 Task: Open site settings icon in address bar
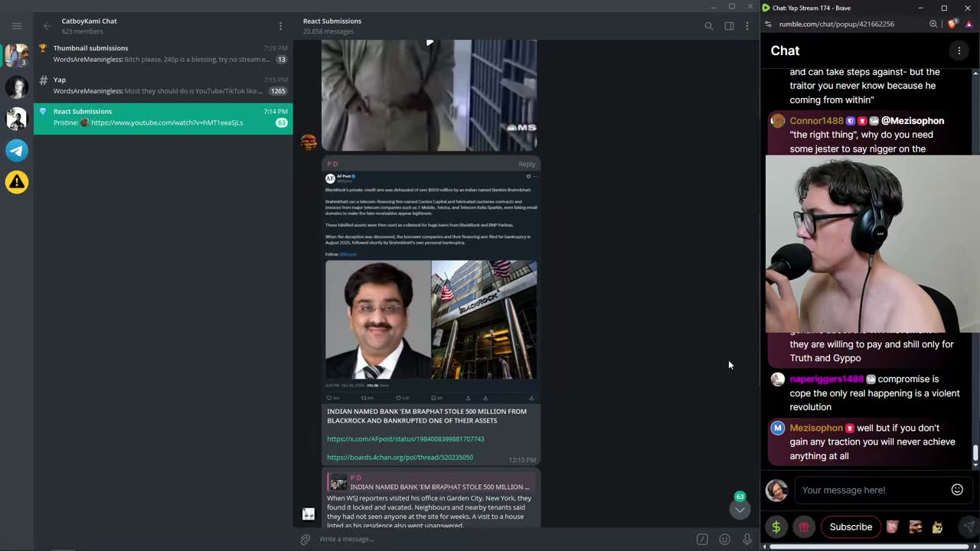(x=769, y=24)
